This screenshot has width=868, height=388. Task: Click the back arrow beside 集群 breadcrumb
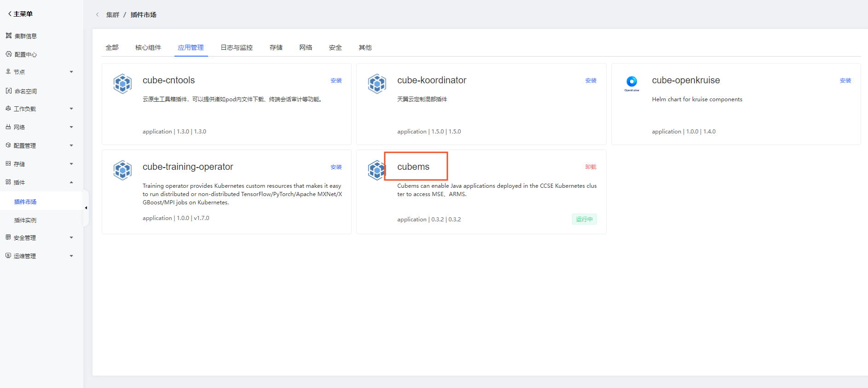tap(98, 15)
